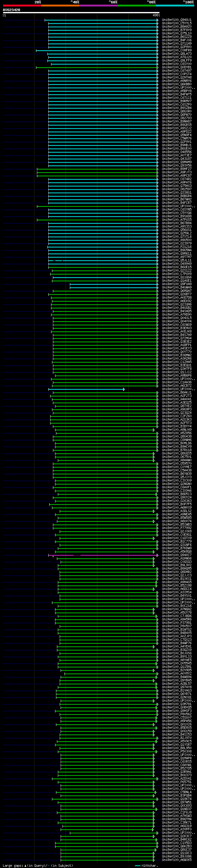Select the UniRef100_B9JU86 label

(x=176, y=856)
